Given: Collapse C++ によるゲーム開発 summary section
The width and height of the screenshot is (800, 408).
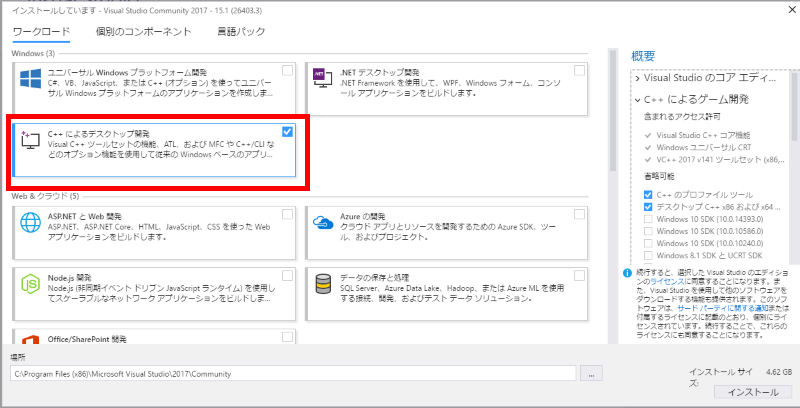Looking at the screenshot, I should pyautogui.click(x=638, y=100).
